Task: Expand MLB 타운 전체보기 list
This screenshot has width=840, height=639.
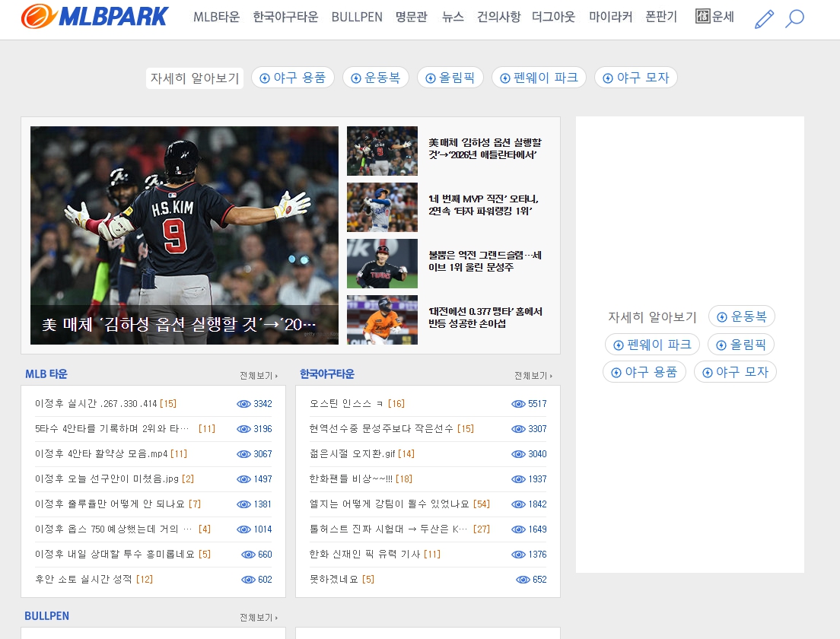Action: point(259,376)
